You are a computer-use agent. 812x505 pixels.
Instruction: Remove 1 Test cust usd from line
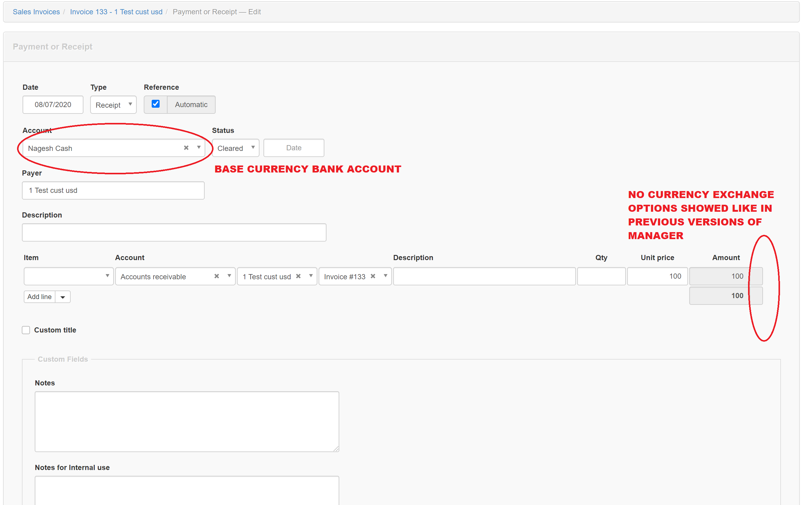click(x=298, y=276)
